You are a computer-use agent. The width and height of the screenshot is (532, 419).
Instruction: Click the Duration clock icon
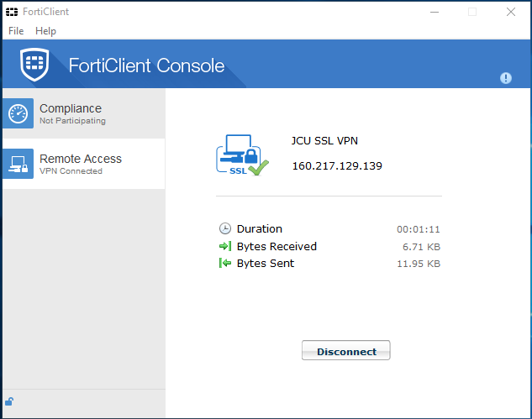225,228
